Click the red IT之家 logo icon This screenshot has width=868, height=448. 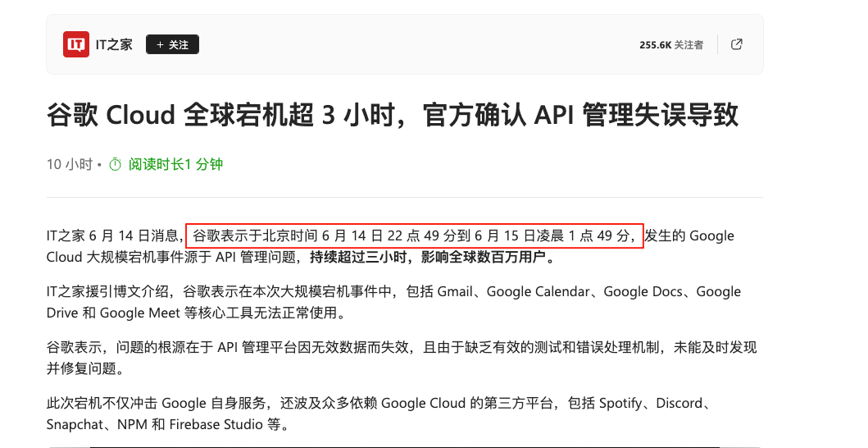[76, 44]
